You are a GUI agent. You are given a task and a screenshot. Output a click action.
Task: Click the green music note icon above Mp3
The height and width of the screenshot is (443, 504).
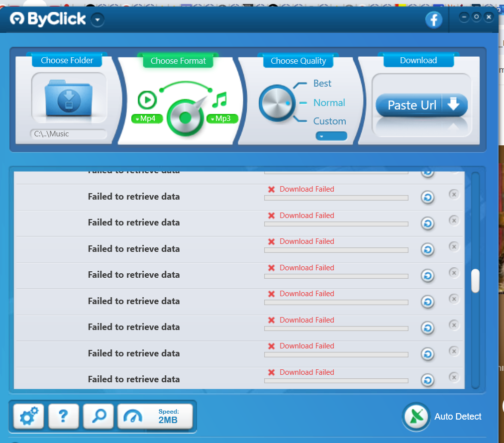(220, 100)
